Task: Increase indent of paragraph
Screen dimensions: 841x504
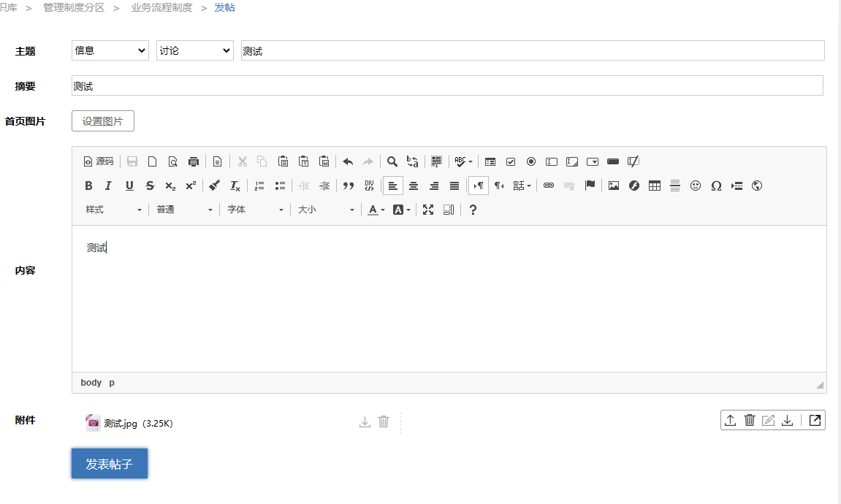Action: (324, 186)
